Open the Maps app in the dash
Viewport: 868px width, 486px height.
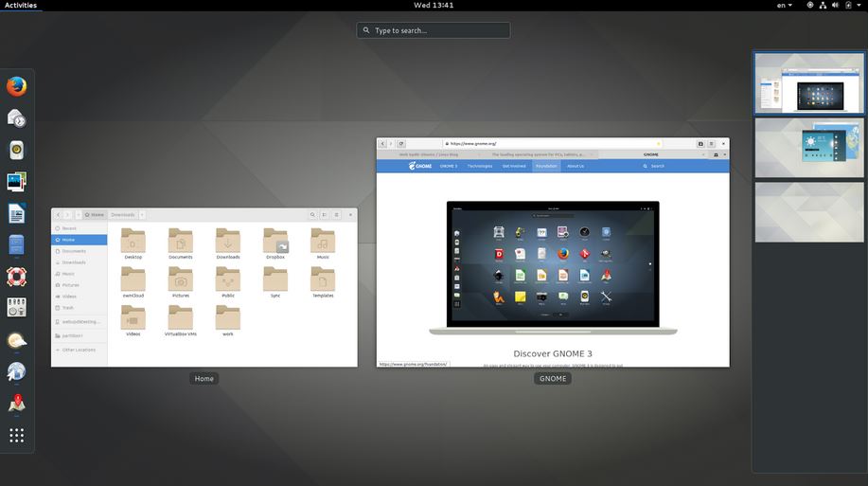(x=17, y=404)
